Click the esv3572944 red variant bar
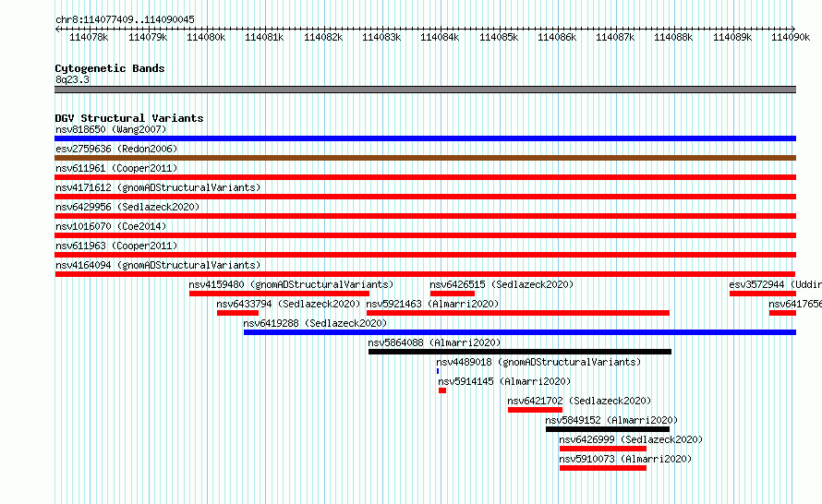822x504 pixels. point(763,294)
